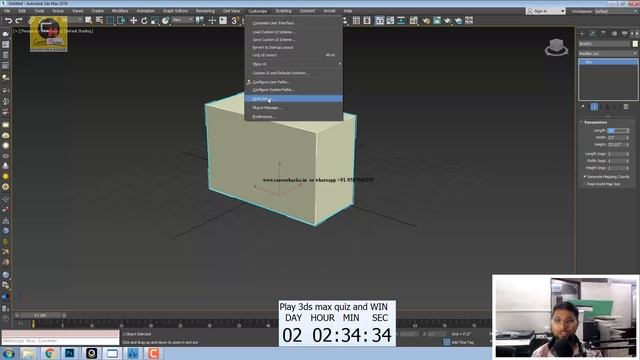Toggle Window/Crossing selection mode
Screen dimensions: 640x360
[121, 20]
